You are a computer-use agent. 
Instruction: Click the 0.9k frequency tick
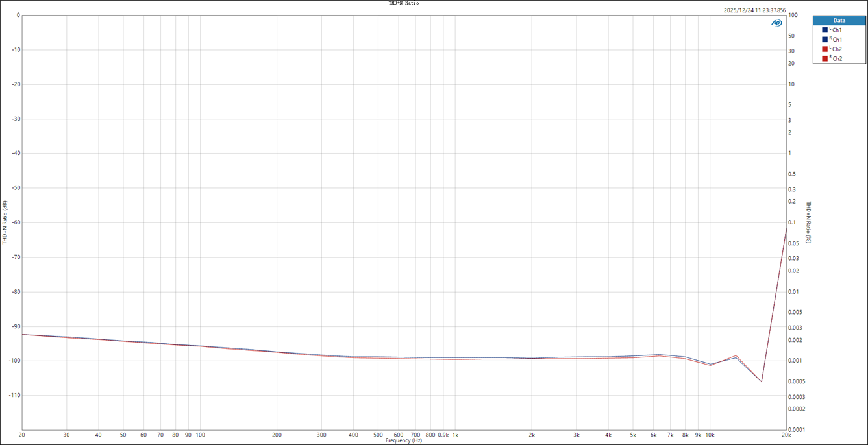[x=443, y=435]
